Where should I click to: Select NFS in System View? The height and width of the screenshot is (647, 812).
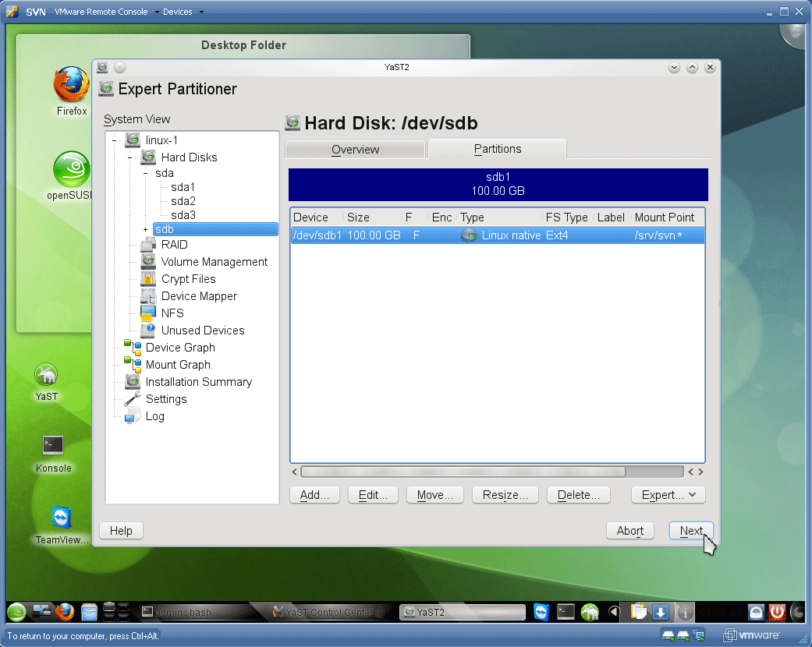[x=172, y=313]
